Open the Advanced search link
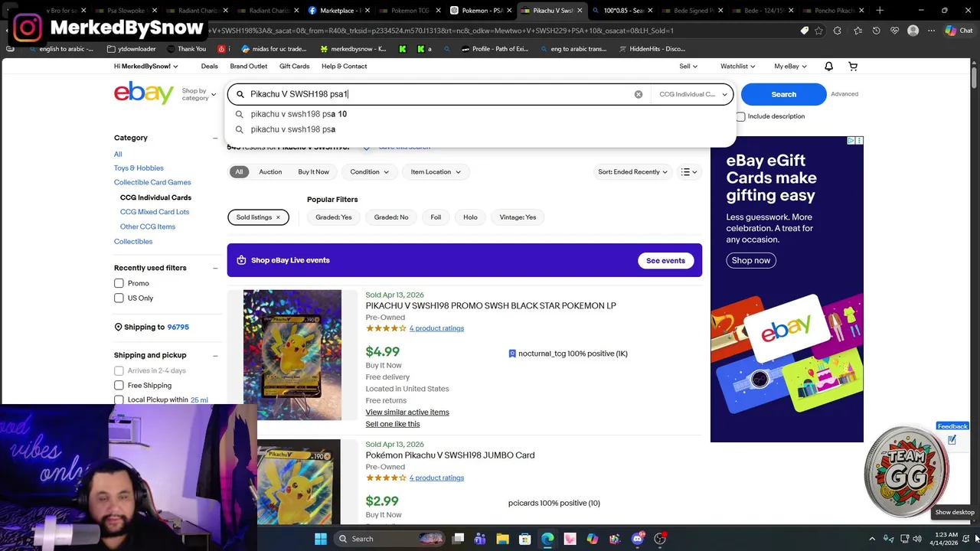Viewport: 980px width, 551px height. [x=844, y=94]
